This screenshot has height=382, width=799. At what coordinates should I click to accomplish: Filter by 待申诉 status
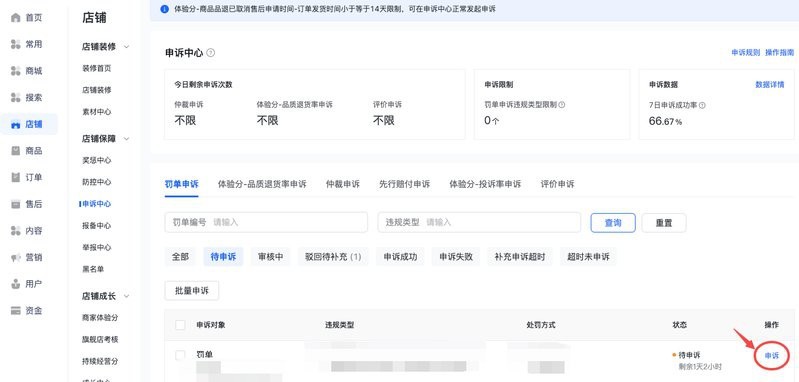tap(223, 257)
